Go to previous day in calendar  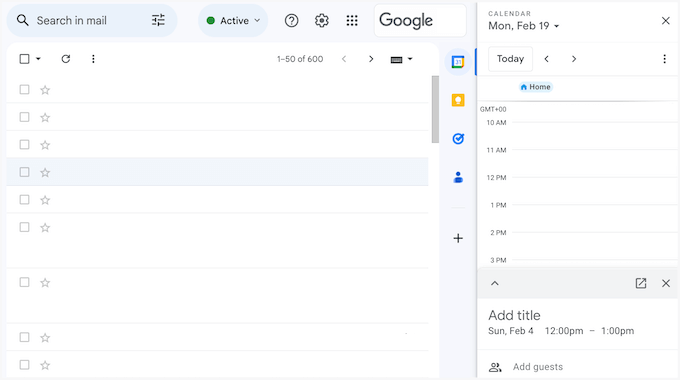click(x=546, y=59)
